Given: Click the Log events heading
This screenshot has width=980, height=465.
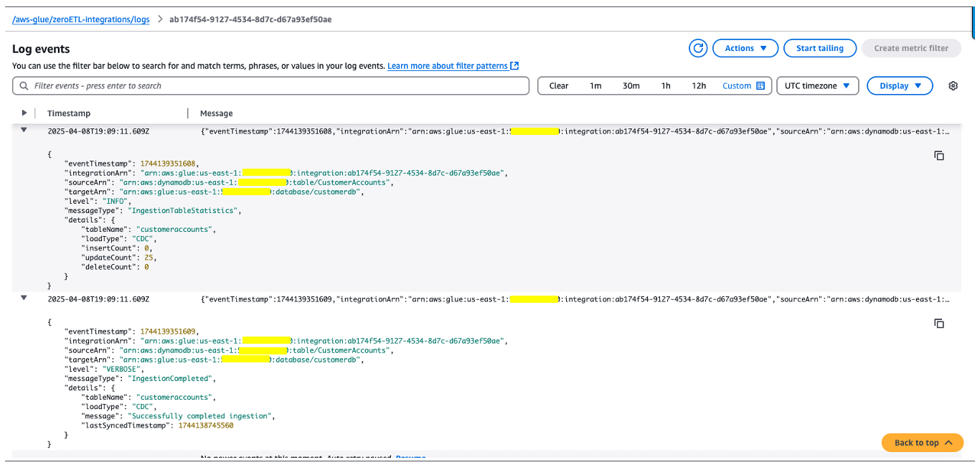Looking at the screenshot, I should (x=41, y=49).
